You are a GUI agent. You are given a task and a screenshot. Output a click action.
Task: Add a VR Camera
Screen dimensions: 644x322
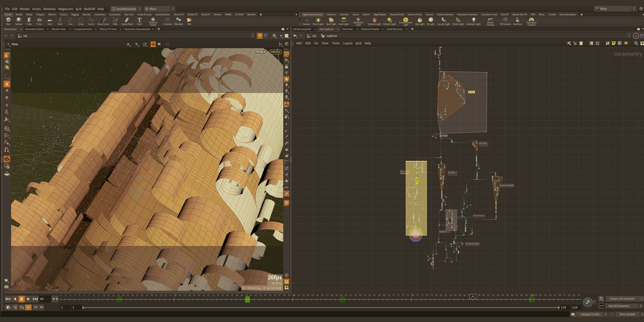[x=505, y=21]
